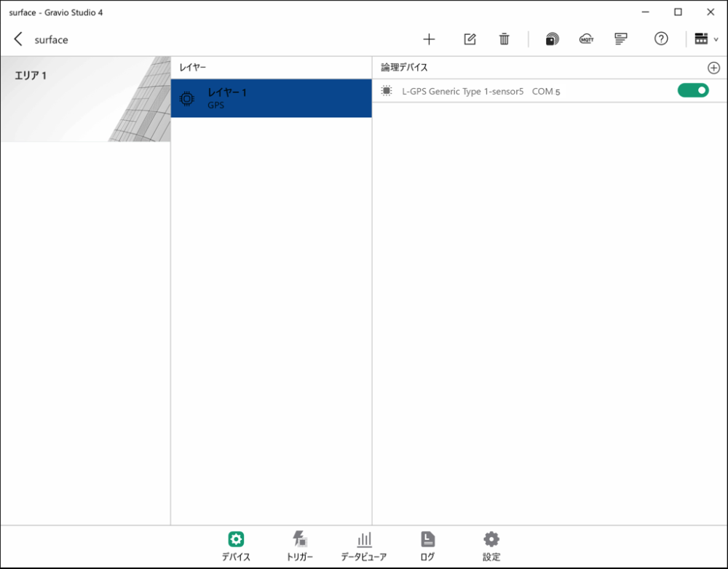Expand the layout view dropdown

pyautogui.click(x=705, y=39)
